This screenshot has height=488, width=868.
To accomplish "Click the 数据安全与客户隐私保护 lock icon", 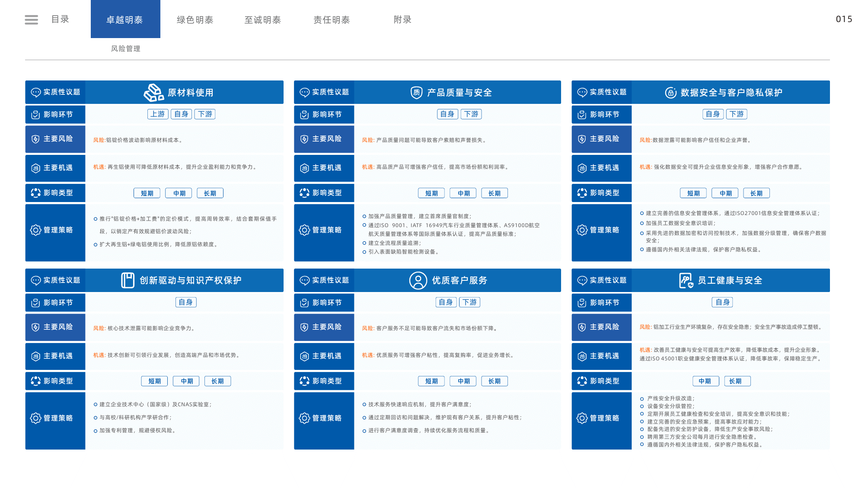I will tap(670, 92).
